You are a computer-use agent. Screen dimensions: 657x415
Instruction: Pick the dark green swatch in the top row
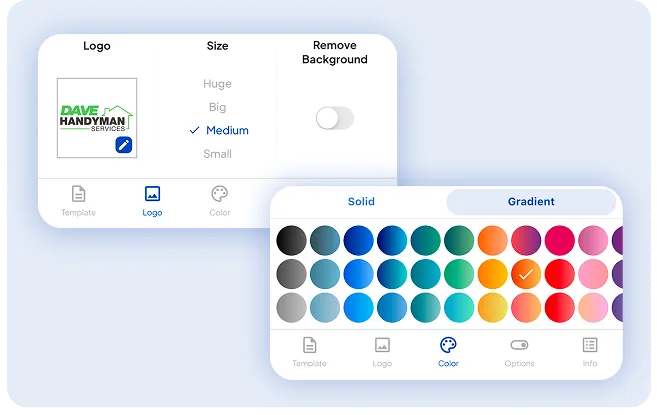click(x=459, y=241)
